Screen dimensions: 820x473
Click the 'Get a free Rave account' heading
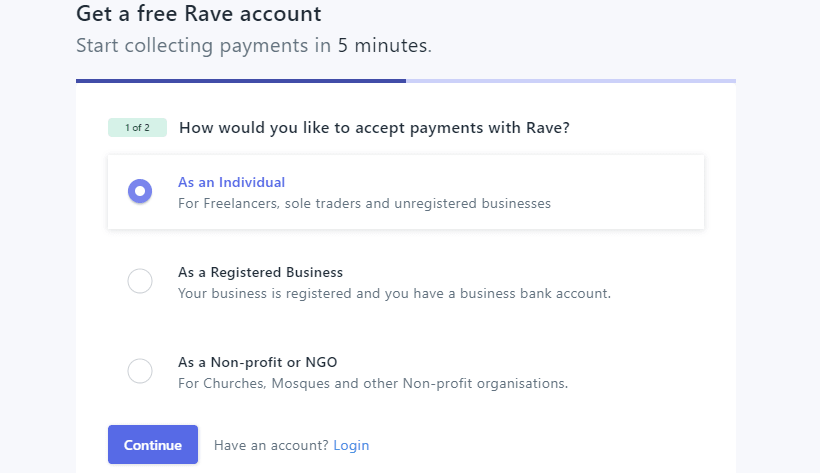point(199,14)
